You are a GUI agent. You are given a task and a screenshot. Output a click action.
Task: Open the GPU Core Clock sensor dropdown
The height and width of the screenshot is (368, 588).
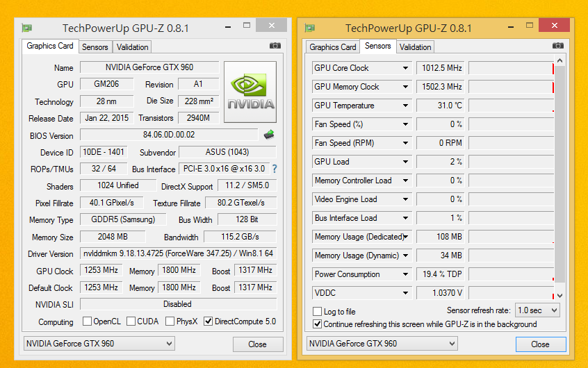(405, 68)
